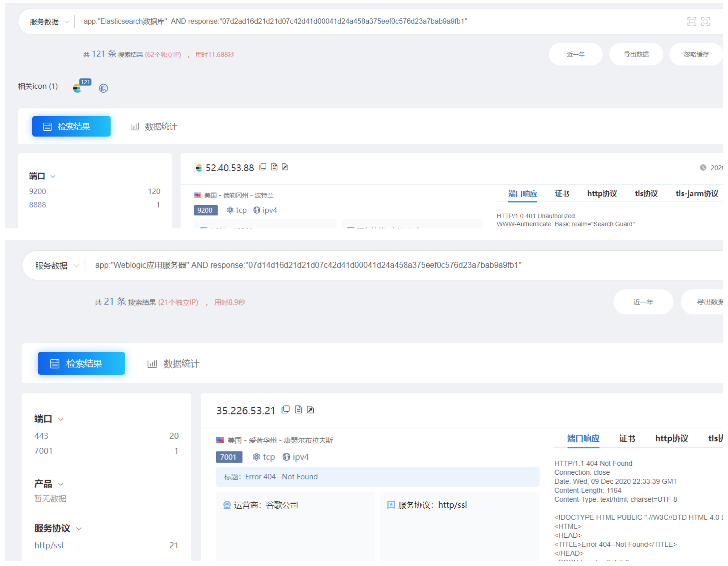The width and height of the screenshot is (728, 566).
Task: Switch to the 证书 tab for 52.40.53.88
Action: tap(562, 194)
